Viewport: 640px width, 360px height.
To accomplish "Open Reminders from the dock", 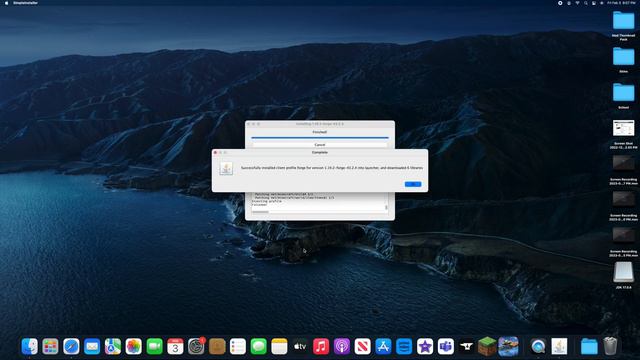I will coord(238,347).
